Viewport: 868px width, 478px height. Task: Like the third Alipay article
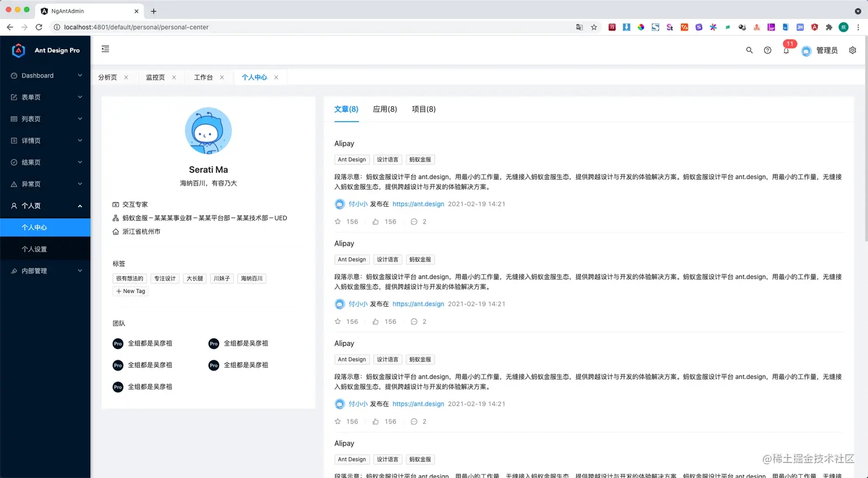[375, 421]
